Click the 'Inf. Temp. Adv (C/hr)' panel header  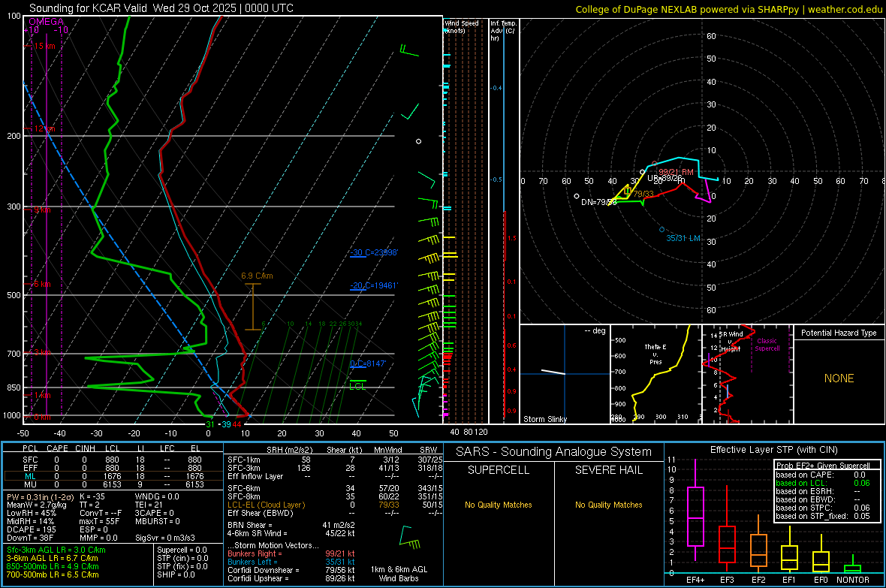click(502, 31)
